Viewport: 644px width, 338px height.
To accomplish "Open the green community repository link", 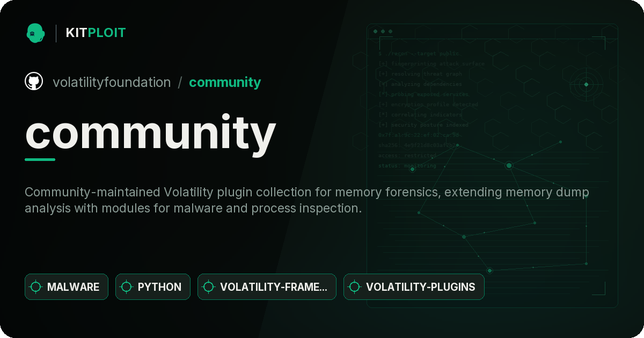I will [225, 82].
